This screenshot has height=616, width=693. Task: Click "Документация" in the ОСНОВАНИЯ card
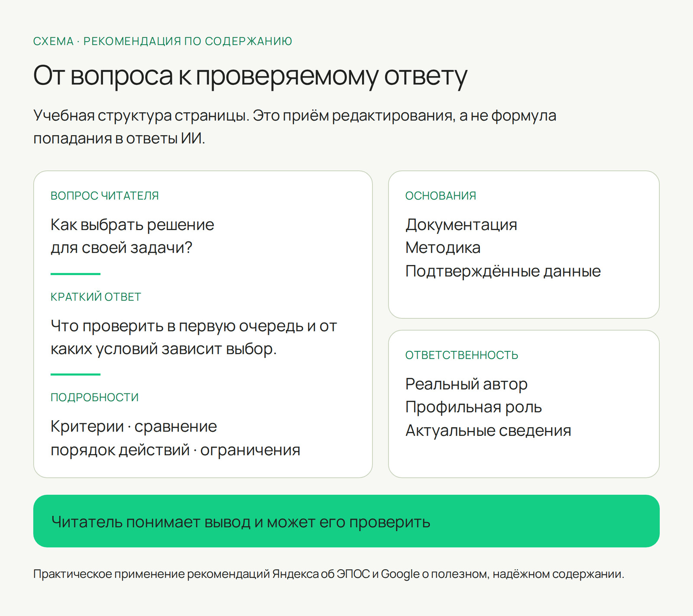click(x=461, y=225)
